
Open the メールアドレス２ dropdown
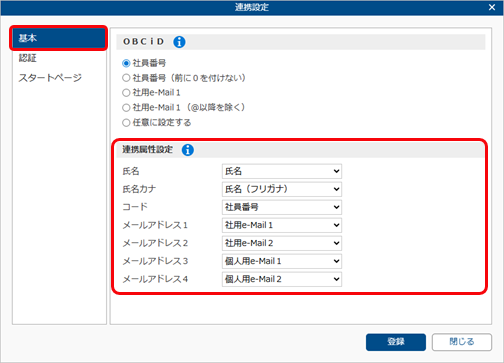pos(282,243)
